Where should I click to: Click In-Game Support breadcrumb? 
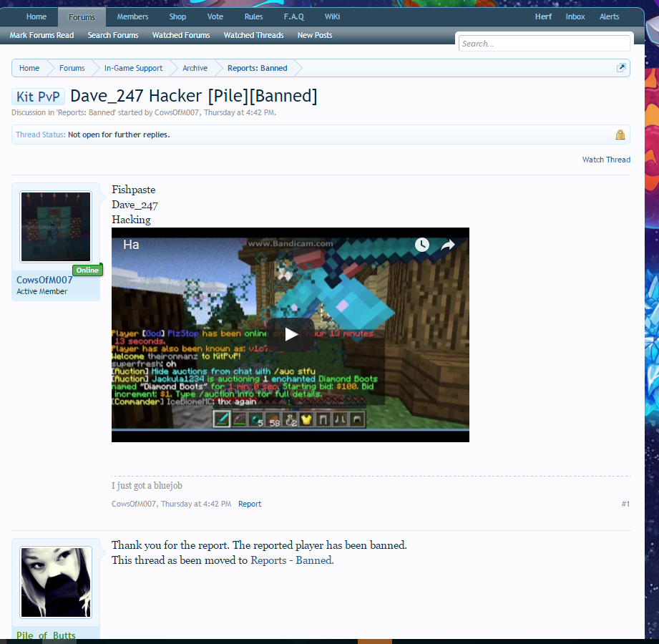tap(133, 68)
